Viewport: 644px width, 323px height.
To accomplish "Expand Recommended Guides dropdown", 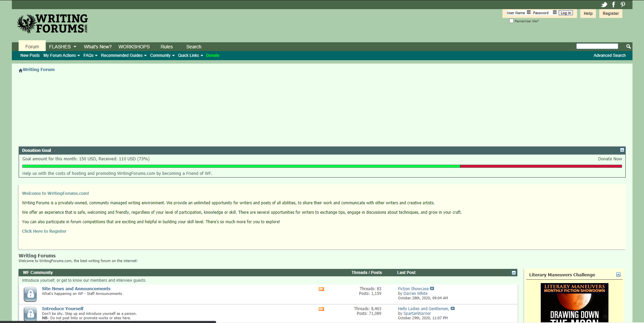I will point(124,55).
